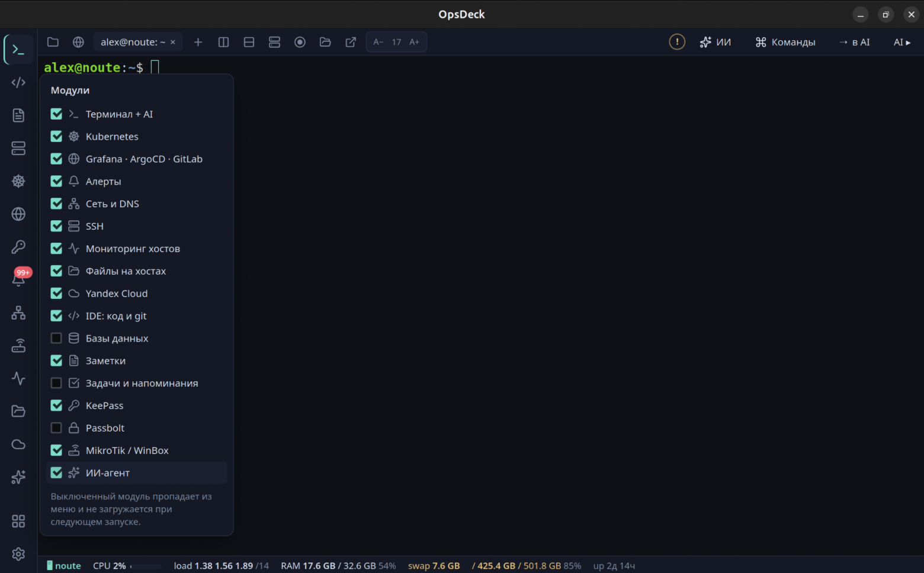
Task: Open the AI agent sparkle sidebar icon
Action: [18, 477]
